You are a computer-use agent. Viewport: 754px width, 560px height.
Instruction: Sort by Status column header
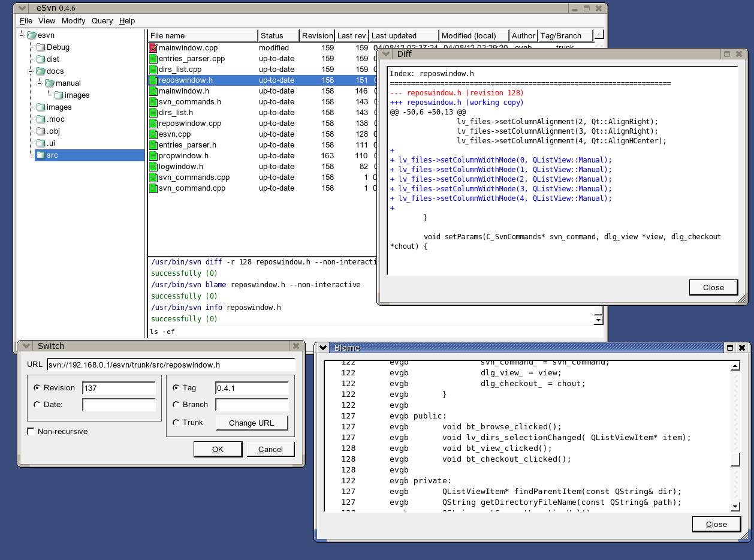pyautogui.click(x=279, y=35)
